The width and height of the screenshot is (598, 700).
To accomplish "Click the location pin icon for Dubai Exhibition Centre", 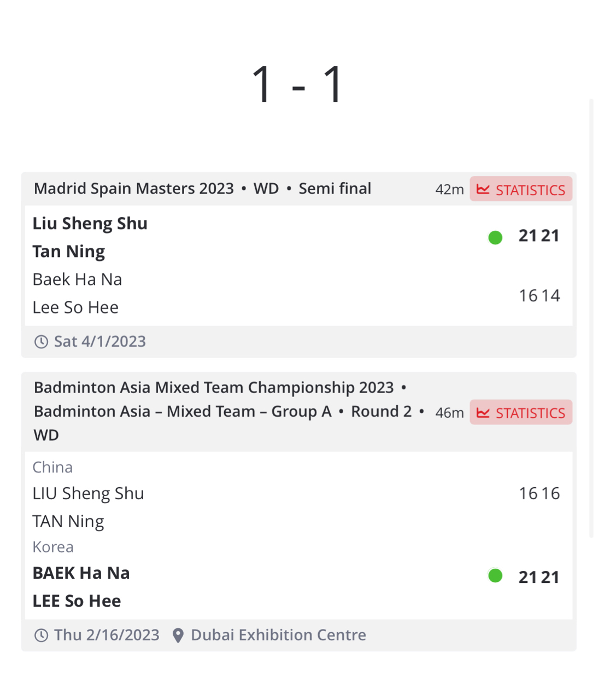I will coord(178,635).
